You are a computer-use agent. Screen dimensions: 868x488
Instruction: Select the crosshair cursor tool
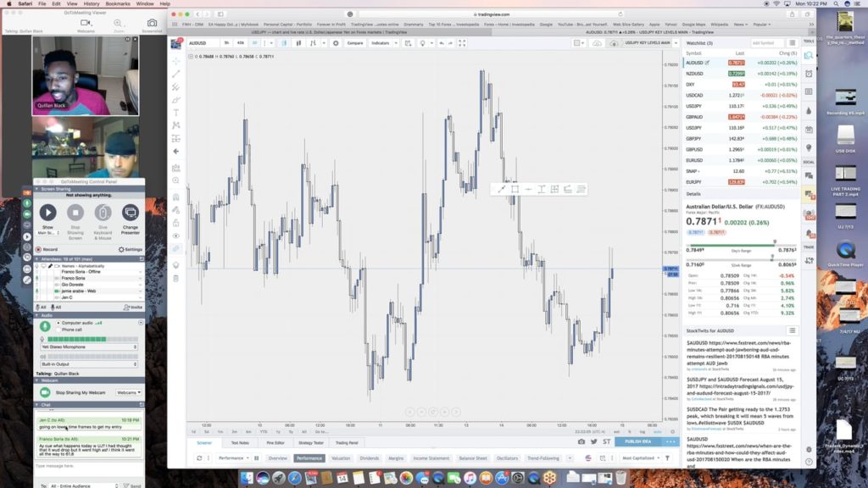176,61
